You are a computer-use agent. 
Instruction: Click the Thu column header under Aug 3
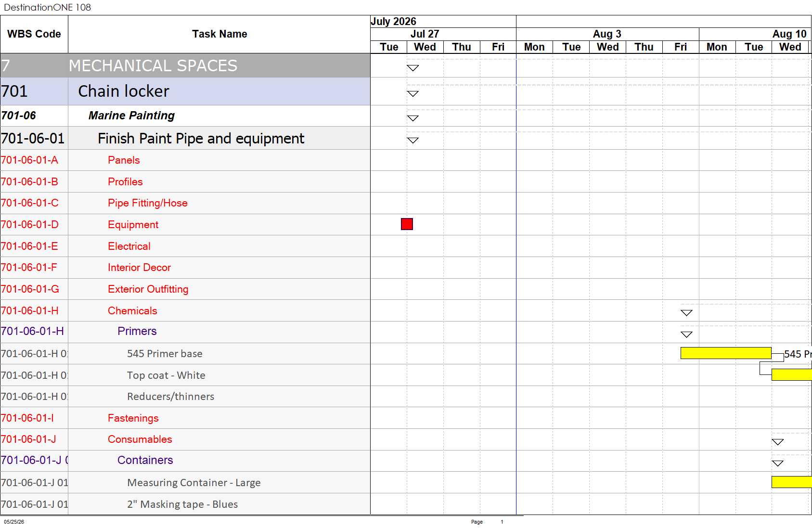pos(644,47)
